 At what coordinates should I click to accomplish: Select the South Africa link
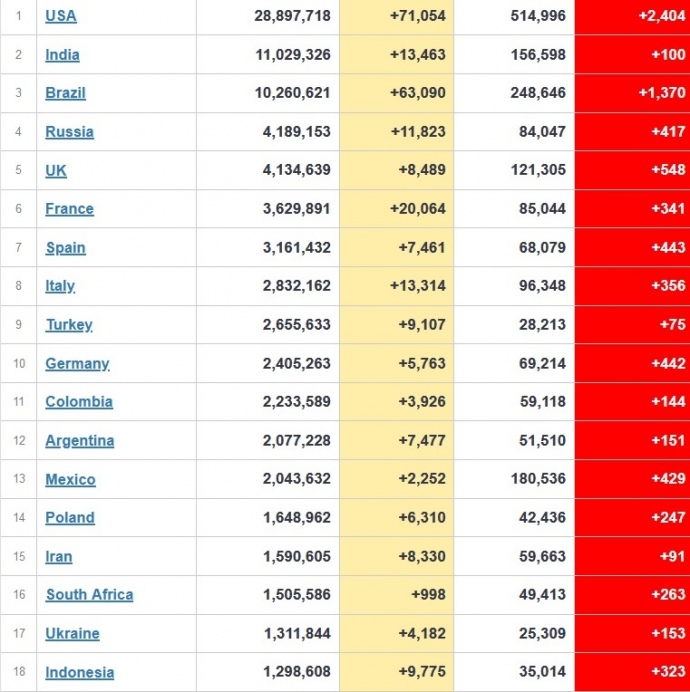click(x=89, y=595)
